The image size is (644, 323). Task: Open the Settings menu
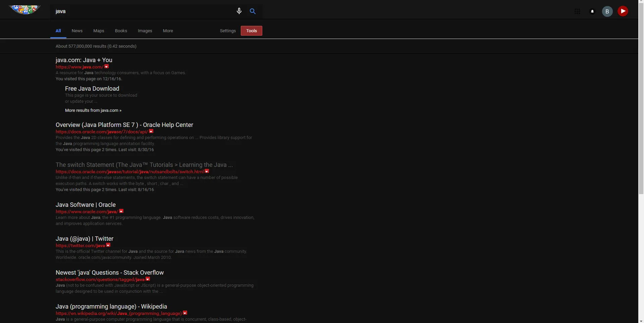pyautogui.click(x=228, y=31)
